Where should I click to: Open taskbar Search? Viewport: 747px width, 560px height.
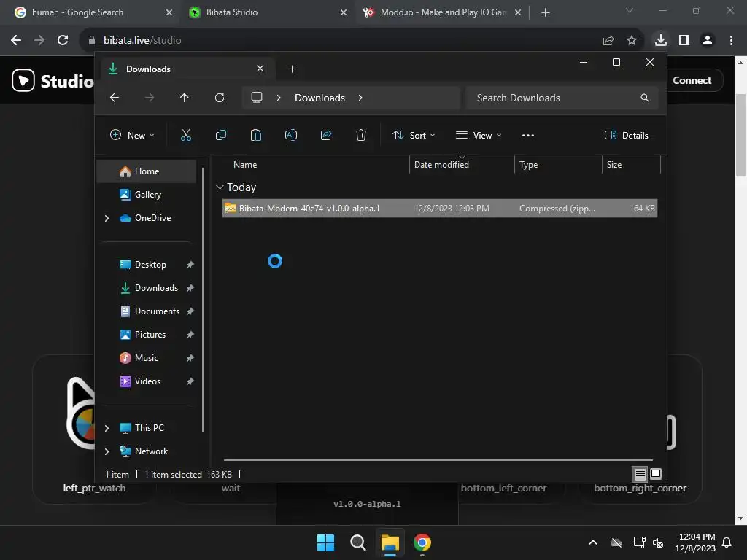click(x=357, y=542)
